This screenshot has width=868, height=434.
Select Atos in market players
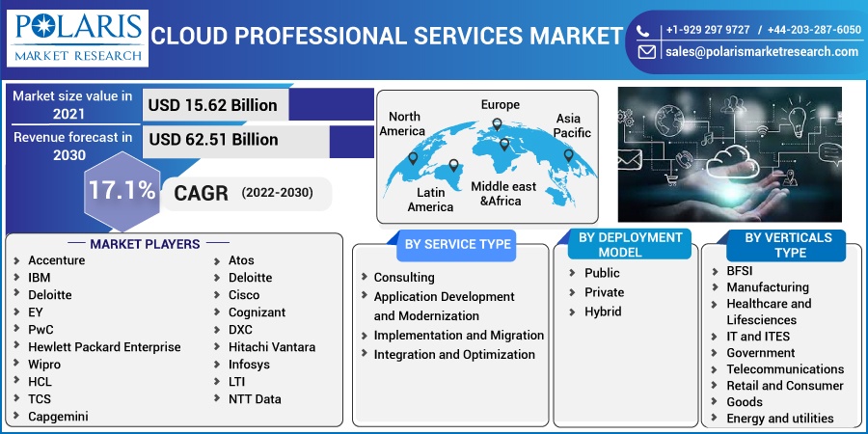click(241, 260)
